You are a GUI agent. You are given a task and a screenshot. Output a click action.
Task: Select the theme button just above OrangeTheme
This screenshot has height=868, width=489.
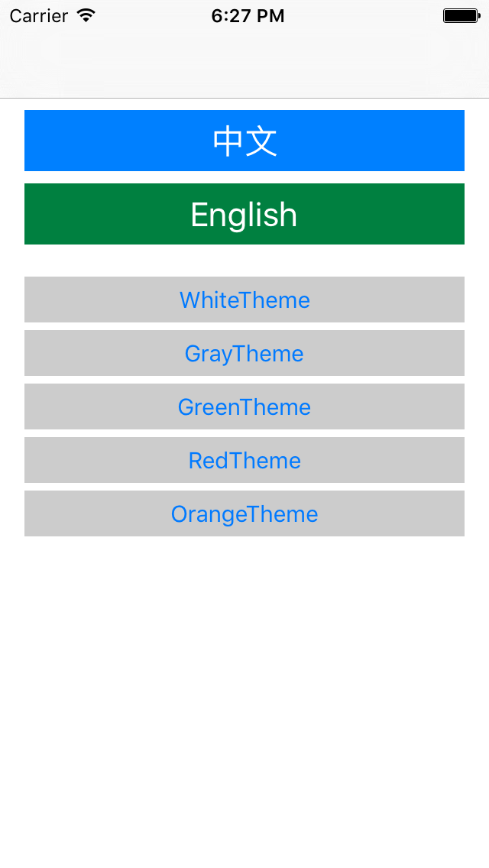point(244,460)
